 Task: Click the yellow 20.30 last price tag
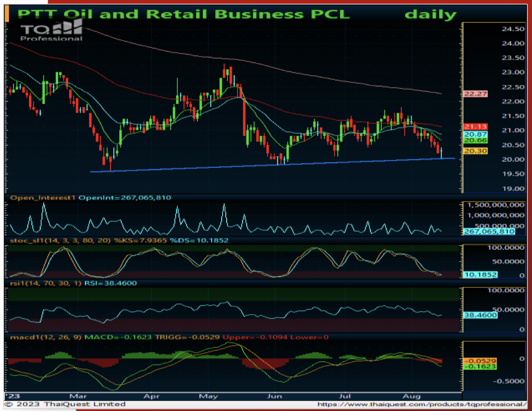(475, 151)
